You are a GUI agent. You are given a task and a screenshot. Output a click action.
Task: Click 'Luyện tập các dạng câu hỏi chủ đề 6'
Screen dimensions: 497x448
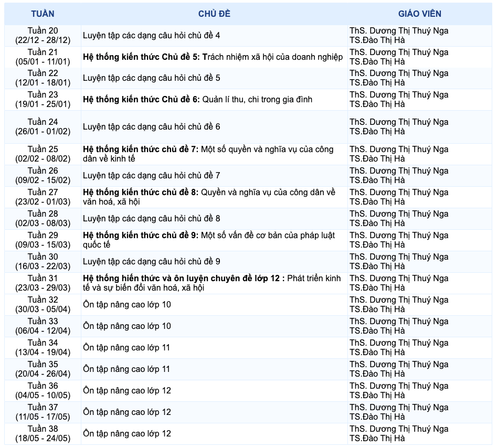point(151,127)
